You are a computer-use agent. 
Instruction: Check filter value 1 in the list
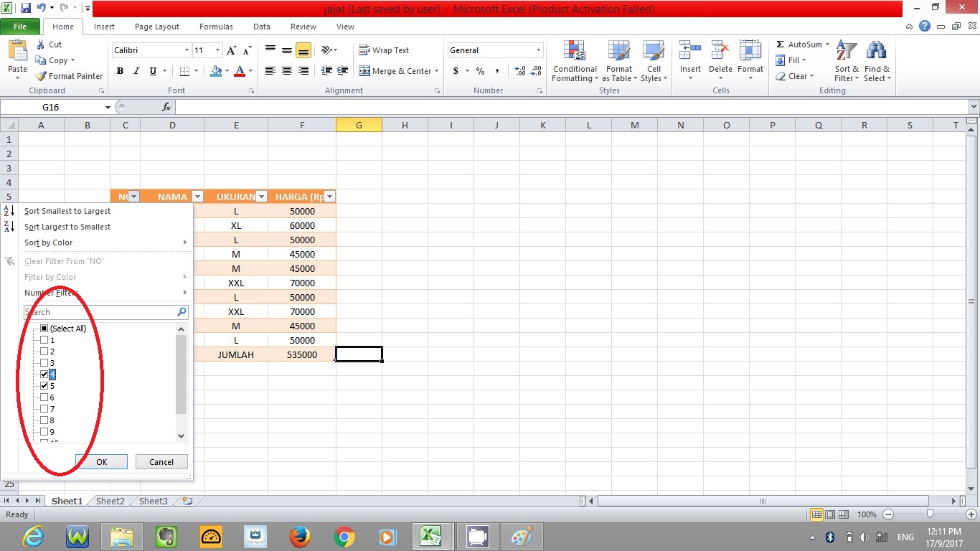pos(43,339)
